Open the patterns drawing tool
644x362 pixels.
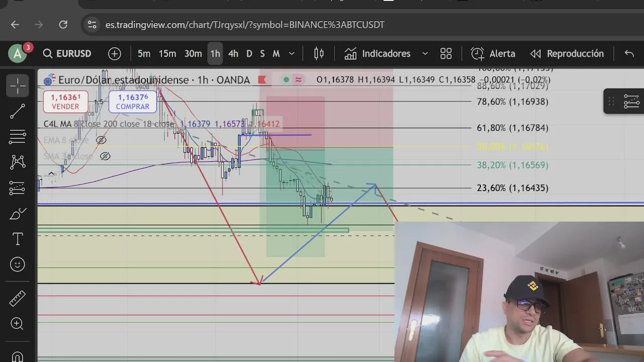tap(18, 162)
